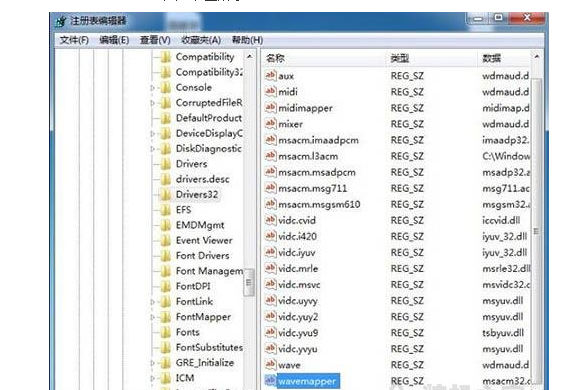
Task: Click the wavemapper string value icon
Action: coord(271,381)
